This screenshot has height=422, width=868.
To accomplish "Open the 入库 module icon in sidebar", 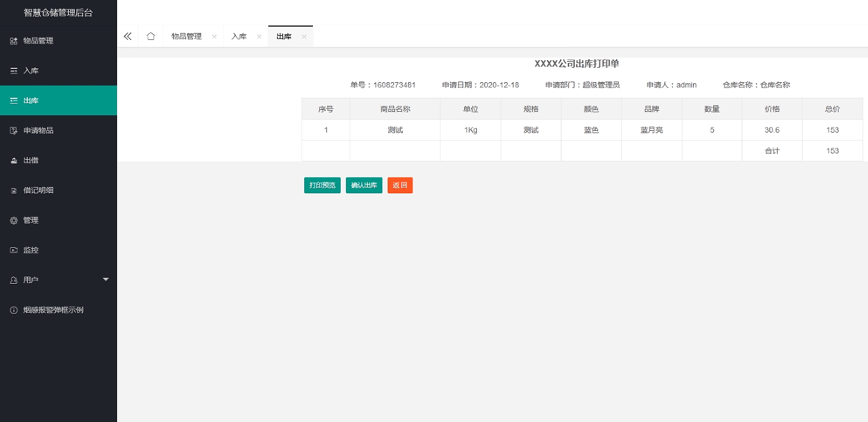I will pos(14,71).
